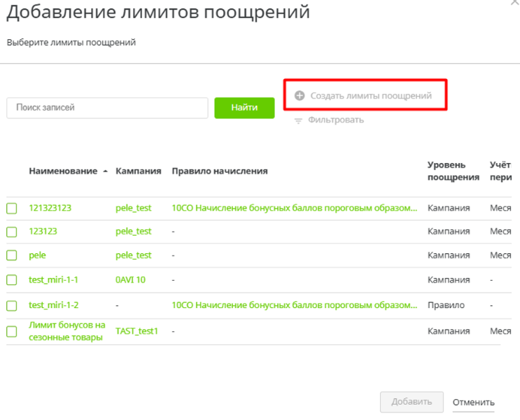Enable checkbox for 'Лимит бонусов на сезонные товары'
This screenshot has width=520, height=420.
click(x=12, y=331)
